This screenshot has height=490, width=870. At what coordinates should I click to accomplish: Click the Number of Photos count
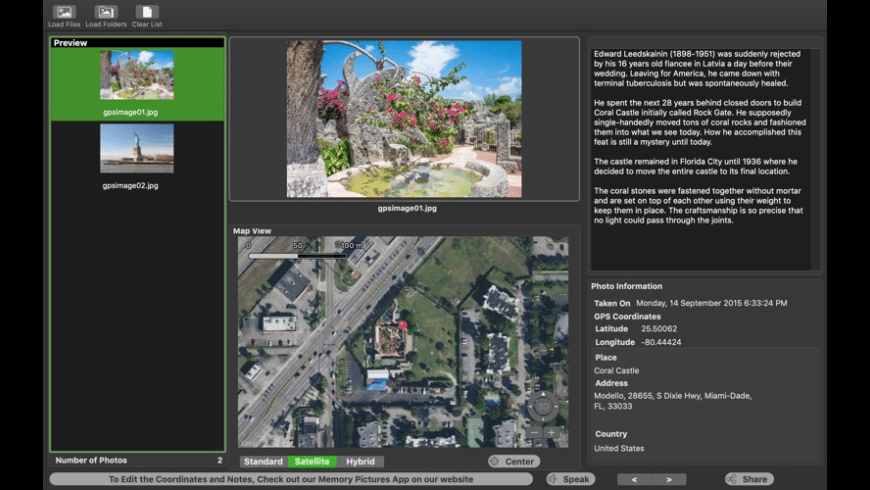[220, 460]
